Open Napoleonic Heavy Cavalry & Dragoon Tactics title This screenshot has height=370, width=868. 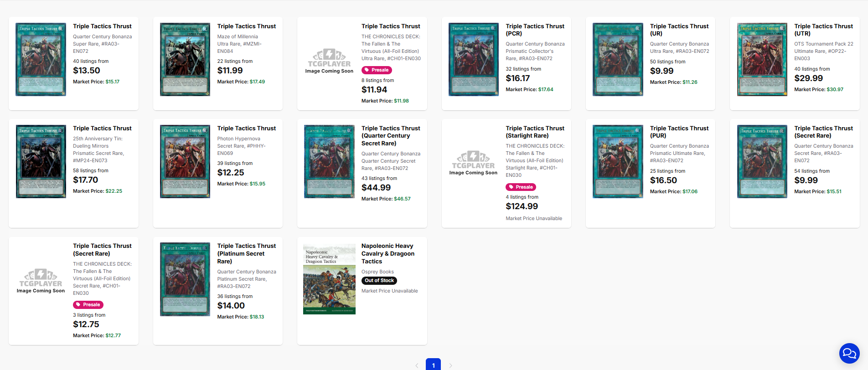[388, 253]
